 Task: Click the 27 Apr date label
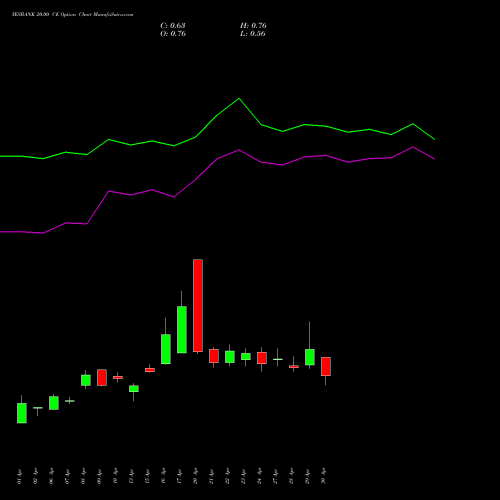point(275,476)
